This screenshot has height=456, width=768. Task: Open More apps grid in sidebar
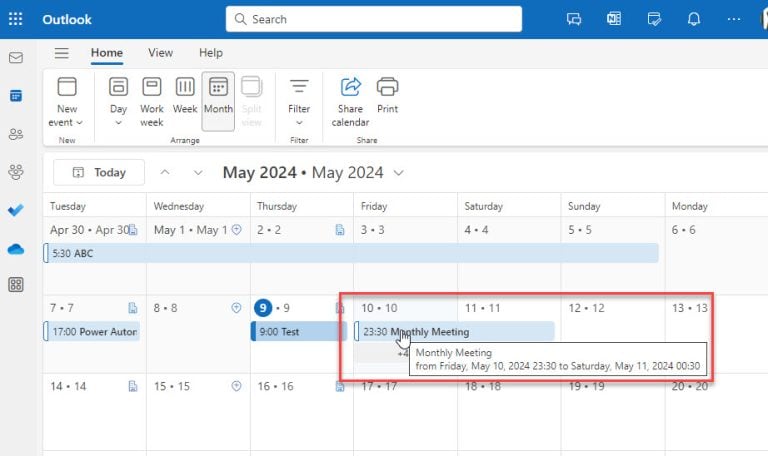tap(16, 285)
